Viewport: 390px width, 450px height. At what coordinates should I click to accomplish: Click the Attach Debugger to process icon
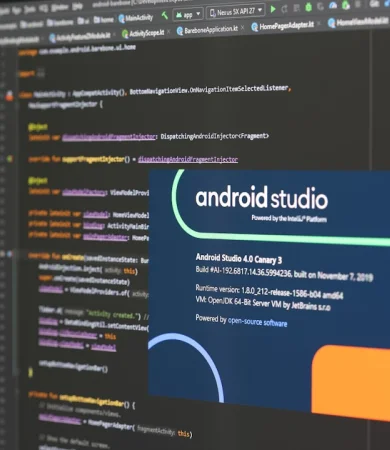pos(346,5)
